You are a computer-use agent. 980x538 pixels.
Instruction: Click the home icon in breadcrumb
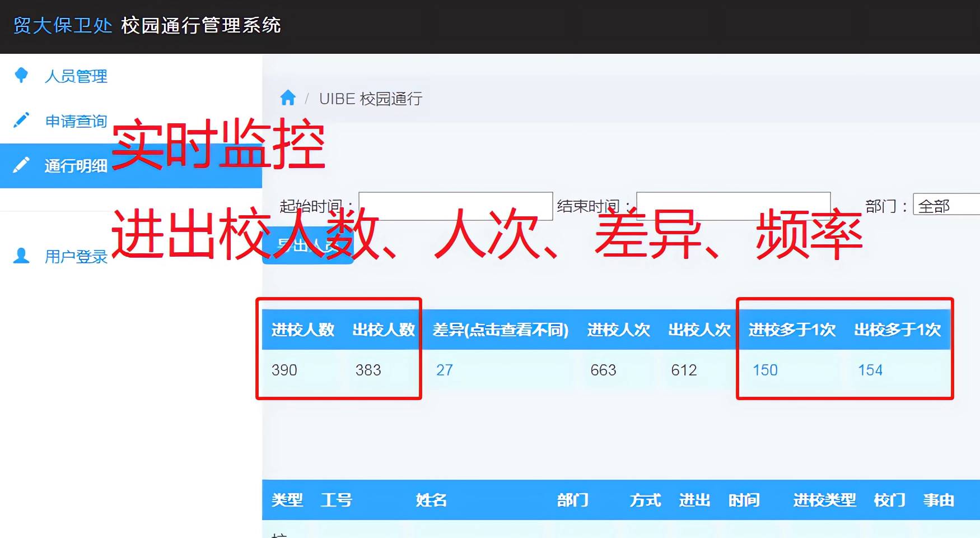(288, 98)
